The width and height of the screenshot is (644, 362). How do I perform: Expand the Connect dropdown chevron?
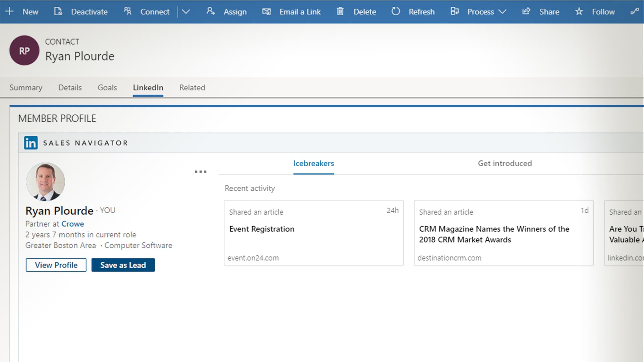click(186, 12)
